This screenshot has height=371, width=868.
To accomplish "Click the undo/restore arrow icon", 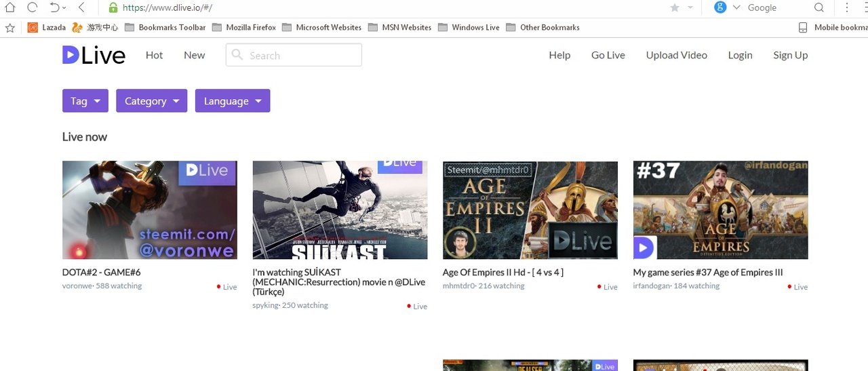I will point(55,7).
